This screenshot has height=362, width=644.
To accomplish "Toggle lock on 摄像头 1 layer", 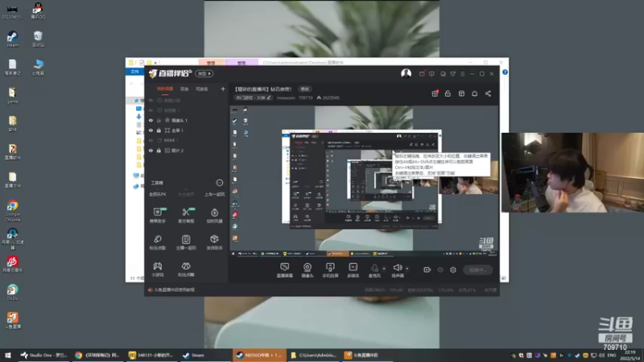I will click(x=159, y=120).
